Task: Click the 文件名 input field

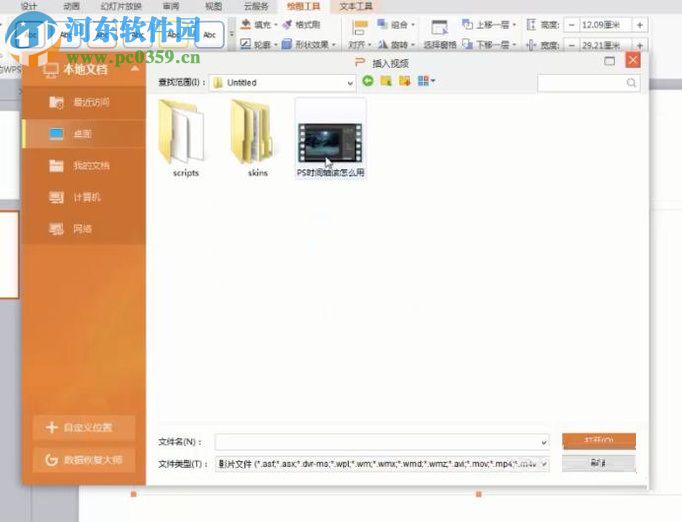Action: click(x=381, y=442)
